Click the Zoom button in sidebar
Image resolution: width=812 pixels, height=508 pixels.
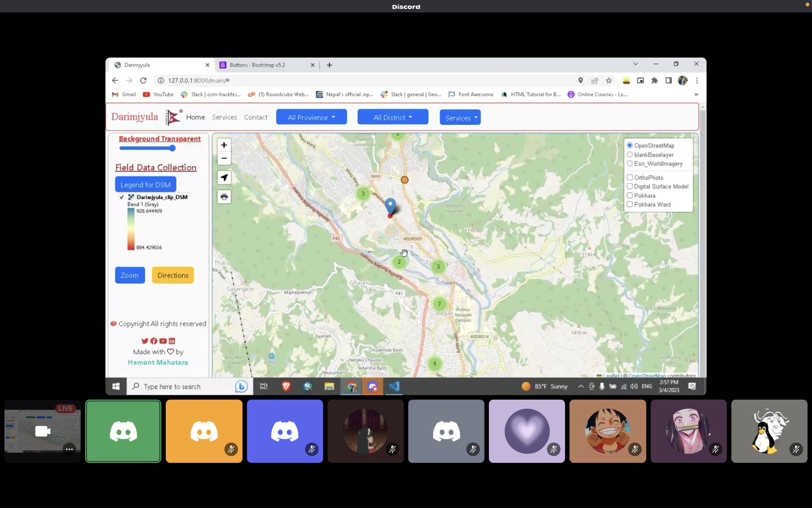(128, 275)
